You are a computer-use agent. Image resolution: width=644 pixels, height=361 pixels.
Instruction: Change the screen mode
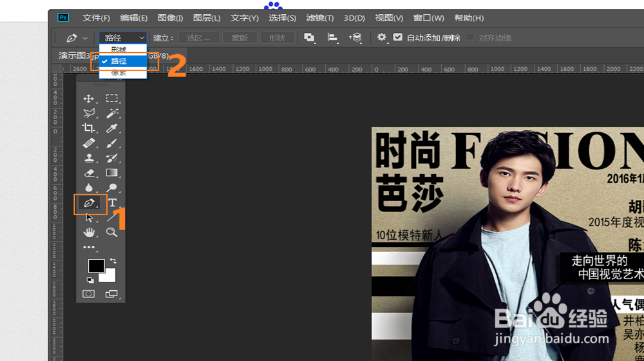[111, 294]
